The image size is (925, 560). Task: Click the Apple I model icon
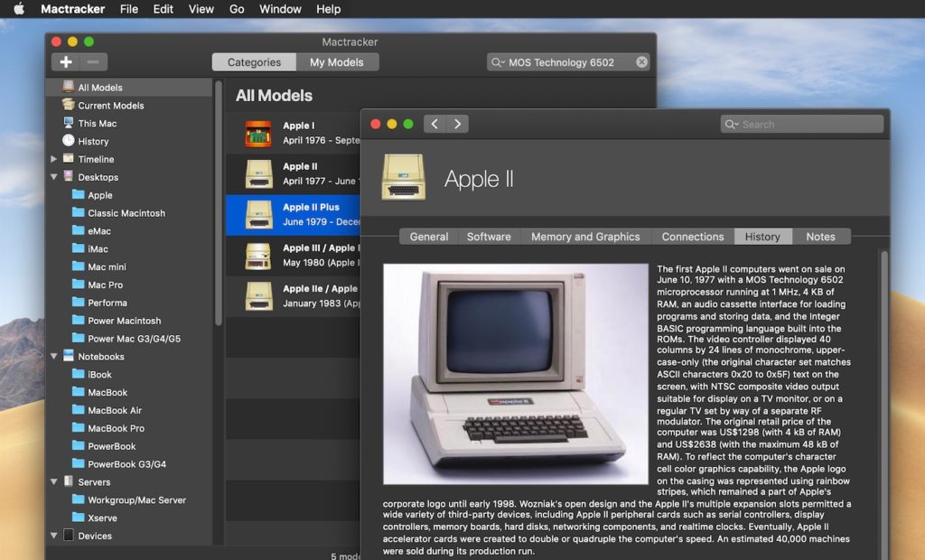click(x=258, y=133)
